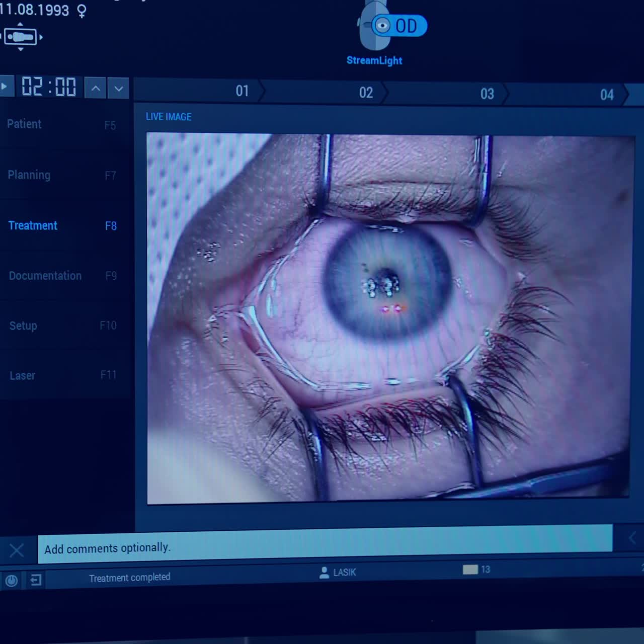Screen dimensions: 644x644
Task: Increase timer with the up chevron
Action: coord(96,89)
